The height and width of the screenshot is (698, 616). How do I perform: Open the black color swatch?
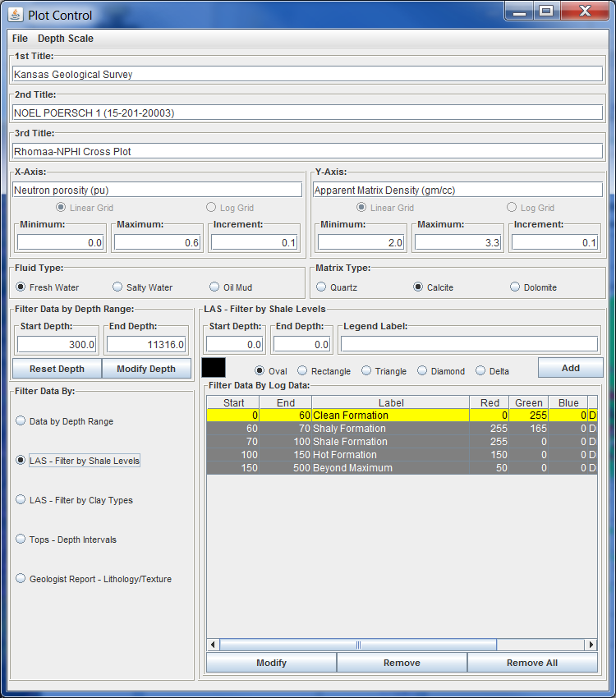(x=214, y=368)
